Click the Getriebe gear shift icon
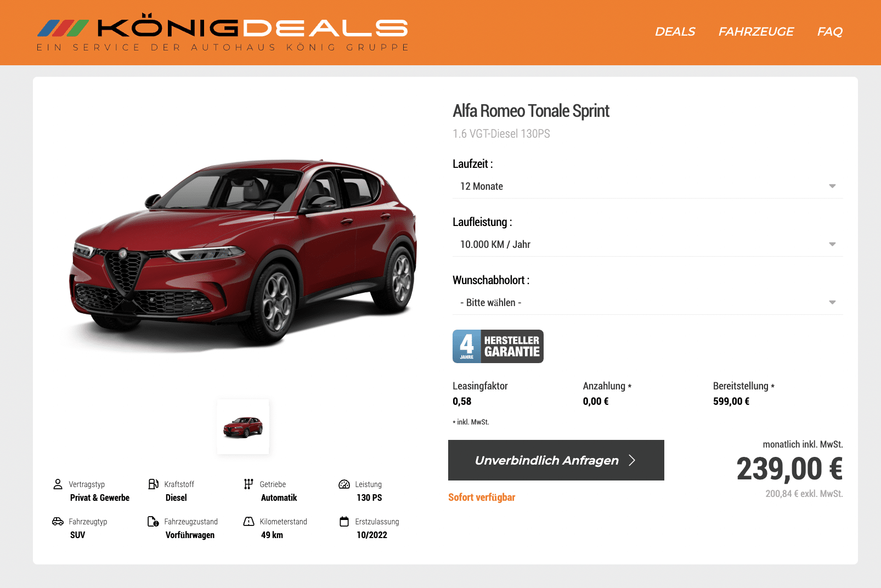 249,484
